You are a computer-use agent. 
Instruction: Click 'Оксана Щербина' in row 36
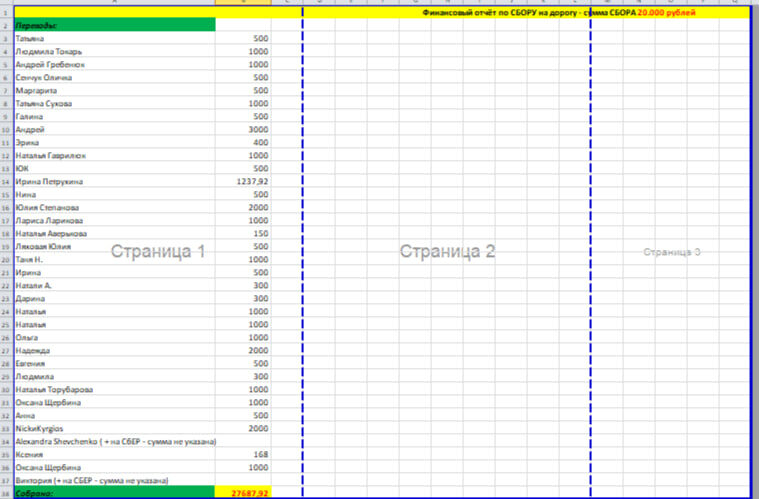(115, 468)
